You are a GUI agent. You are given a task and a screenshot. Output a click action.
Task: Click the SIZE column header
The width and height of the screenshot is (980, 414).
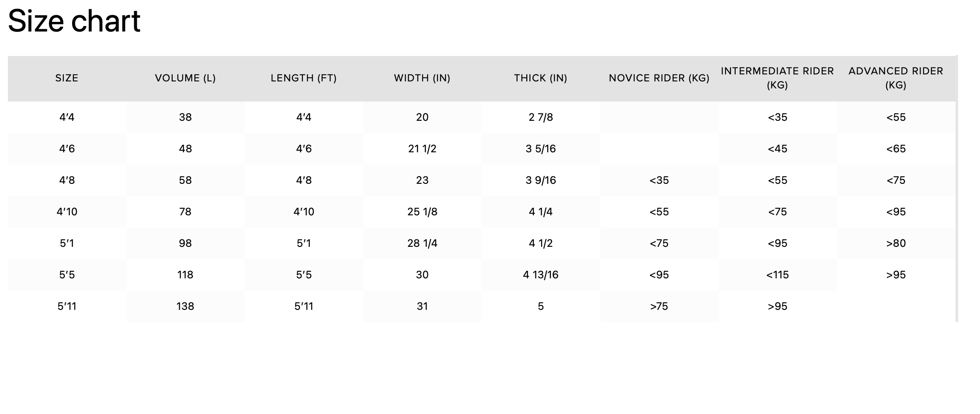tap(67, 78)
